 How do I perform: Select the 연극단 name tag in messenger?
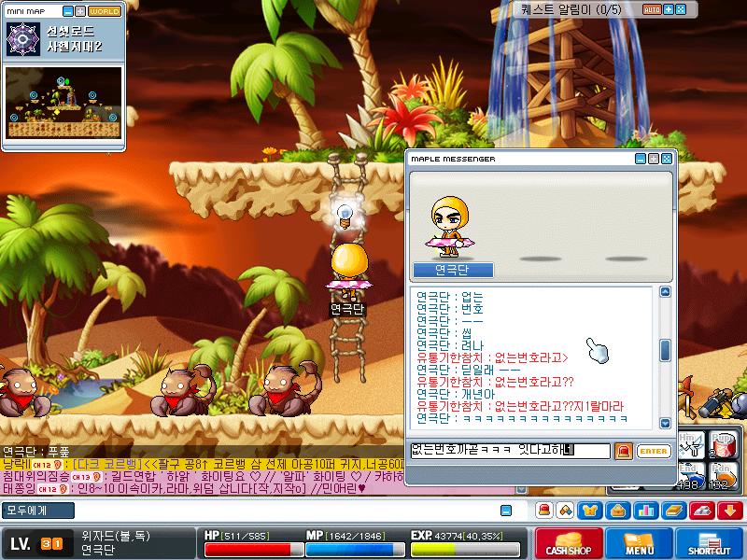click(453, 270)
